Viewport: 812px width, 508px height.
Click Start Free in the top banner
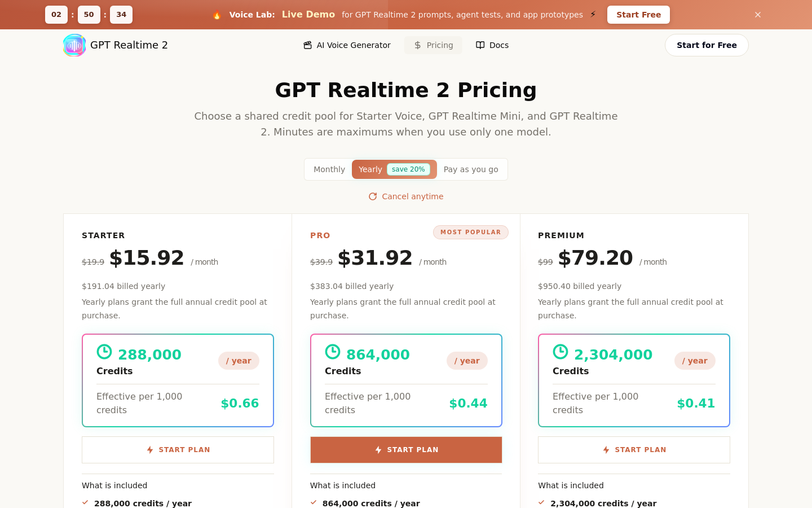(x=638, y=15)
